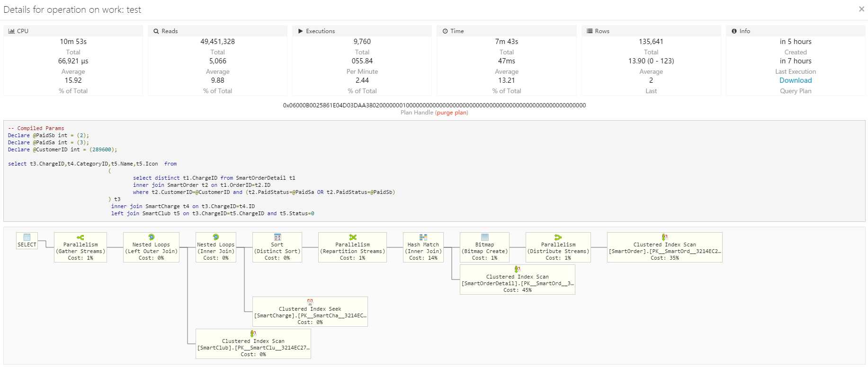
Task: Click the Declare @CustomerID line
Action: (x=63, y=149)
